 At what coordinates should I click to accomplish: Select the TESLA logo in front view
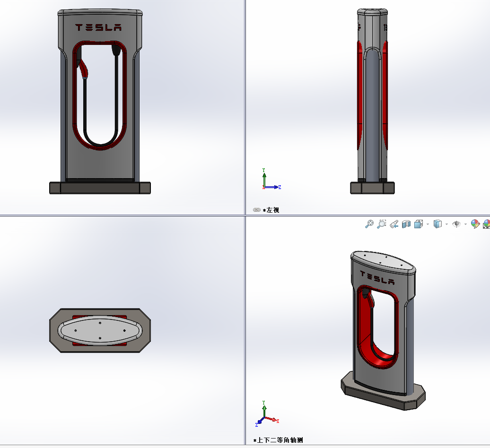pos(98,27)
